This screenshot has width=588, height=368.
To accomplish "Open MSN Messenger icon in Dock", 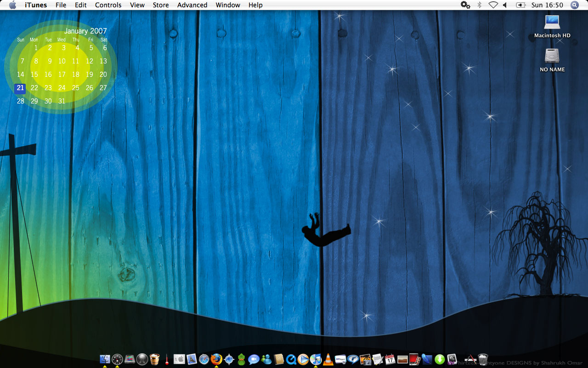I will point(266,359).
